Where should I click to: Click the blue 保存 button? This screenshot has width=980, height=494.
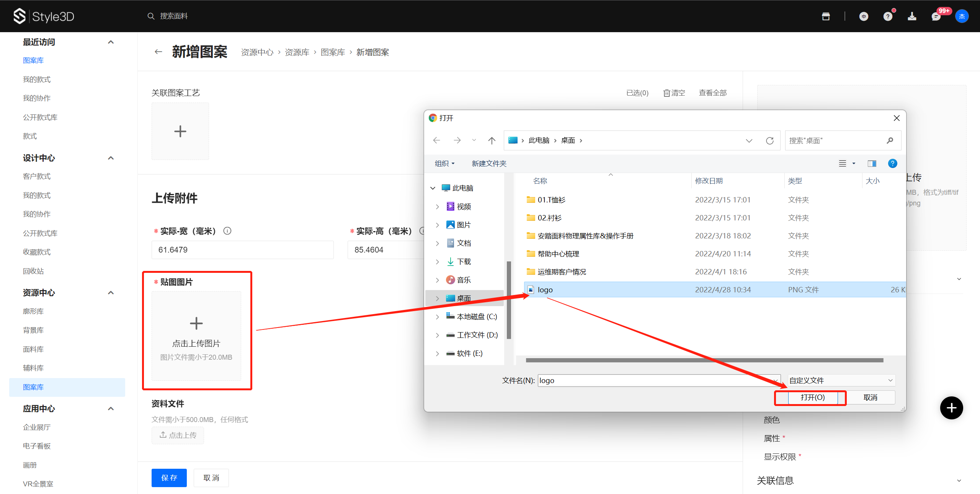coord(169,478)
